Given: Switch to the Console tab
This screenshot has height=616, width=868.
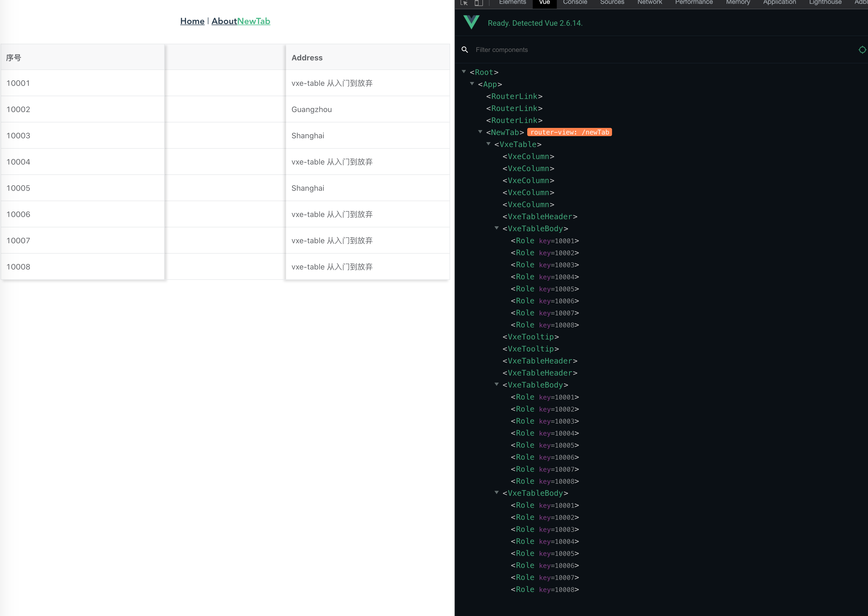Looking at the screenshot, I should (575, 3).
